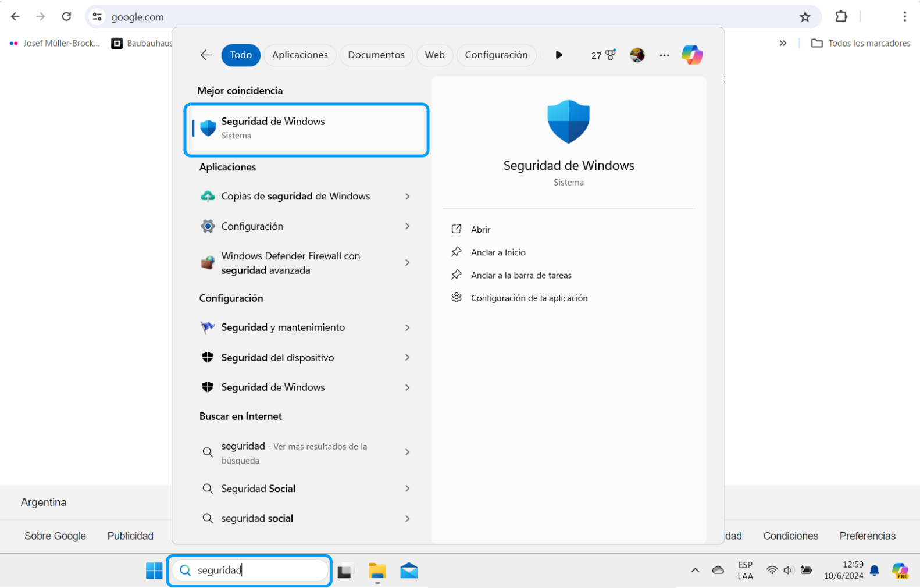Image resolution: width=920 pixels, height=588 pixels.
Task: Show hidden bookmarks with the double chevron
Action: point(783,43)
